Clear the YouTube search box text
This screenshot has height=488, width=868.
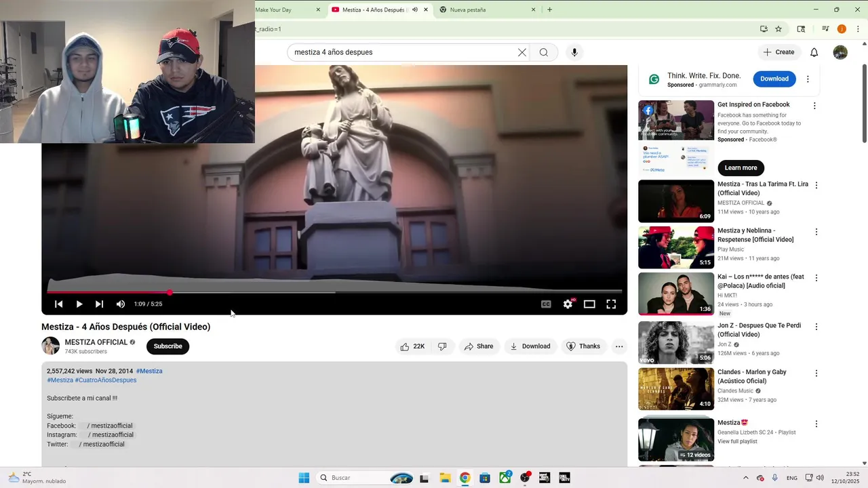tap(522, 52)
